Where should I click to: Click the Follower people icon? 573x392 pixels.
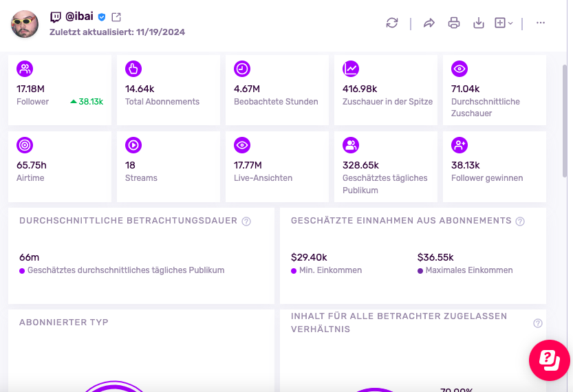pyautogui.click(x=25, y=69)
